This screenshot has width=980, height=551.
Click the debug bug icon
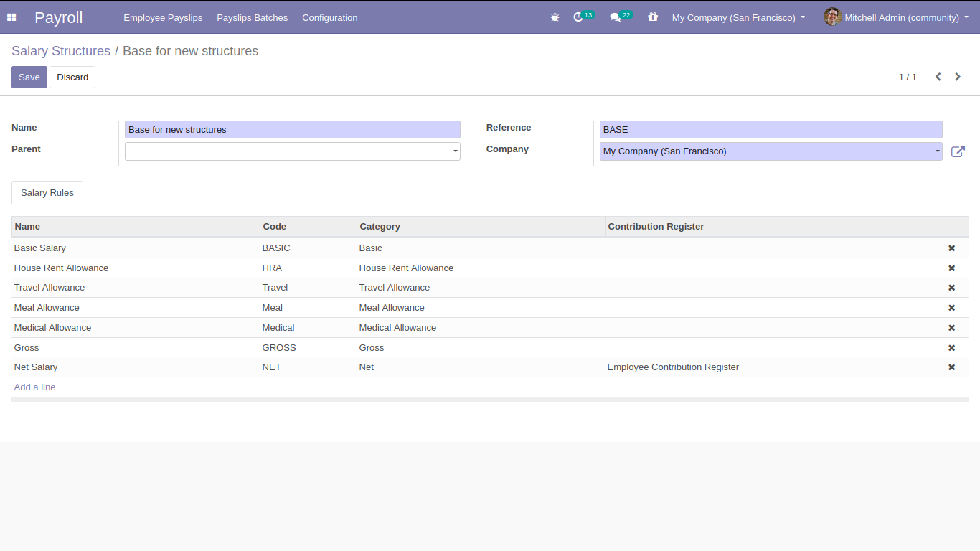555,17
